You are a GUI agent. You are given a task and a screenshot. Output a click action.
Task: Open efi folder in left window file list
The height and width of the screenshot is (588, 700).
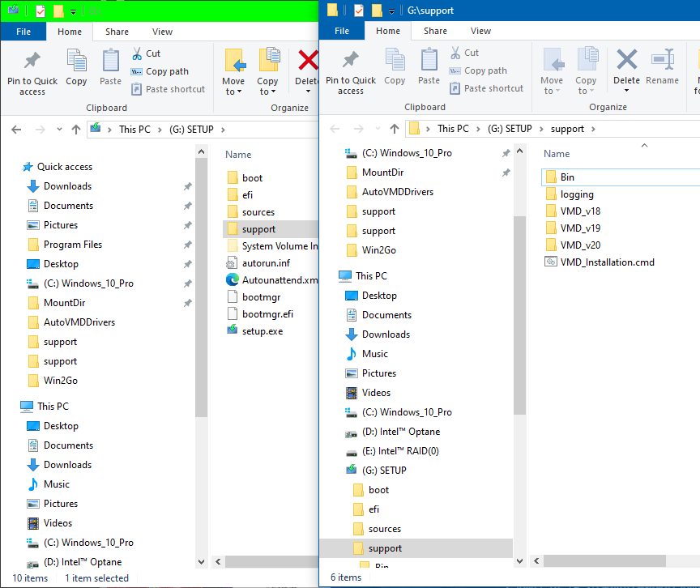pos(247,195)
